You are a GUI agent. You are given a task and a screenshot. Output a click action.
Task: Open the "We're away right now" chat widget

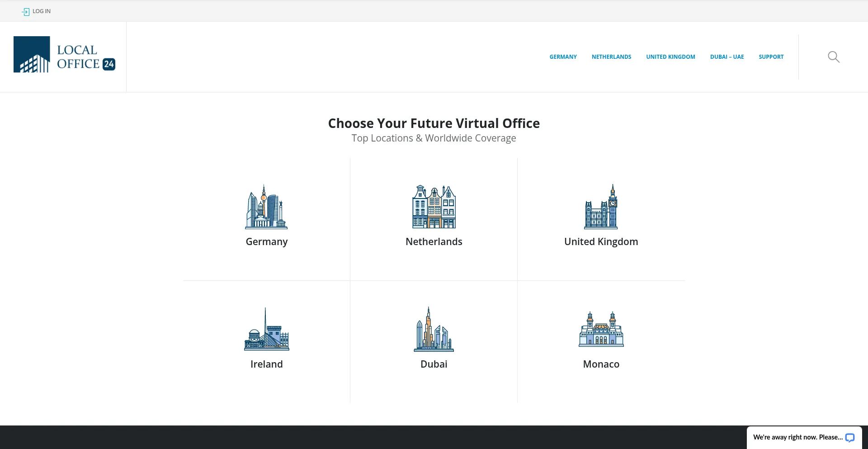(x=797, y=437)
